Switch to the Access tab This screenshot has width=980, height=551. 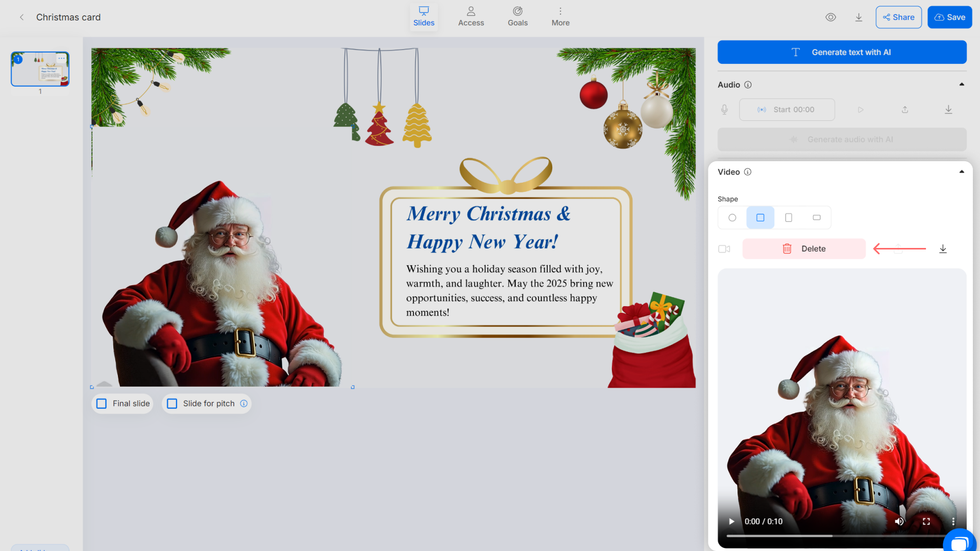[x=471, y=17]
